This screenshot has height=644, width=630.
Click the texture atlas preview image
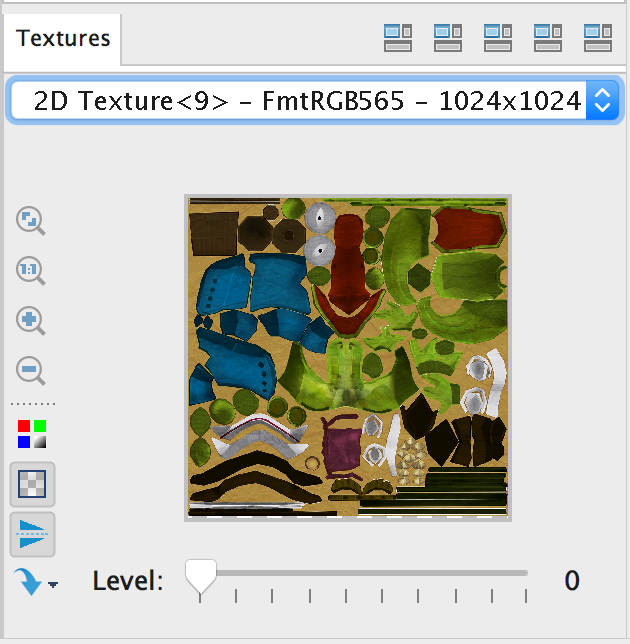pos(348,358)
